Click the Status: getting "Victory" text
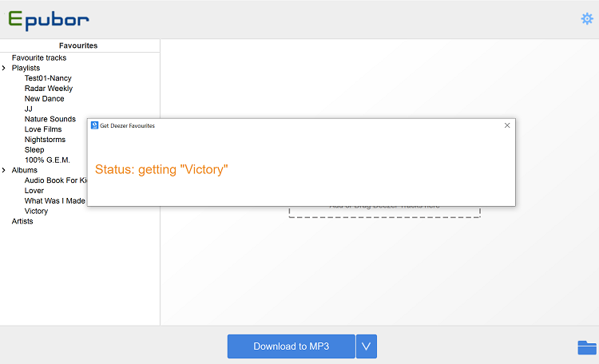Screen dimensions: 599x364 point(161,169)
